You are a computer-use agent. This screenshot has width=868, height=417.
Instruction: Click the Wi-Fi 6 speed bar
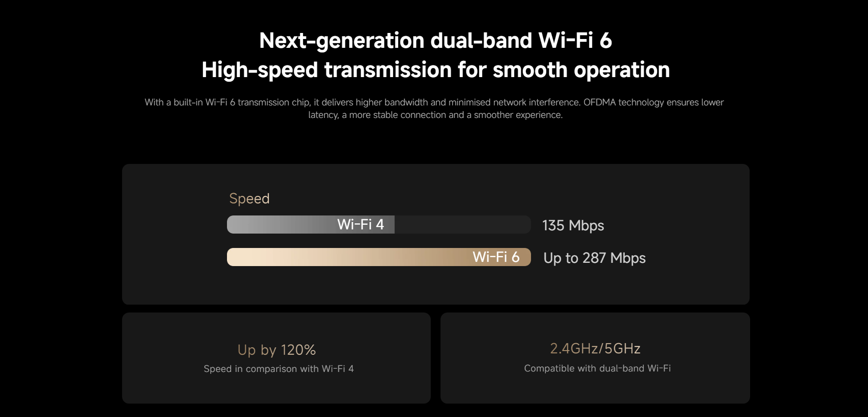click(379, 257)
